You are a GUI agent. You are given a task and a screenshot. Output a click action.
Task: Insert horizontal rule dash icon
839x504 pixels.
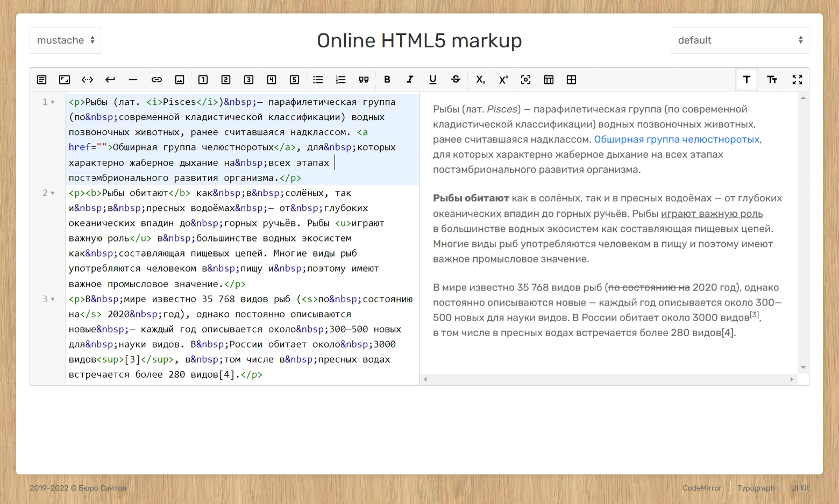tap(133, 80)
